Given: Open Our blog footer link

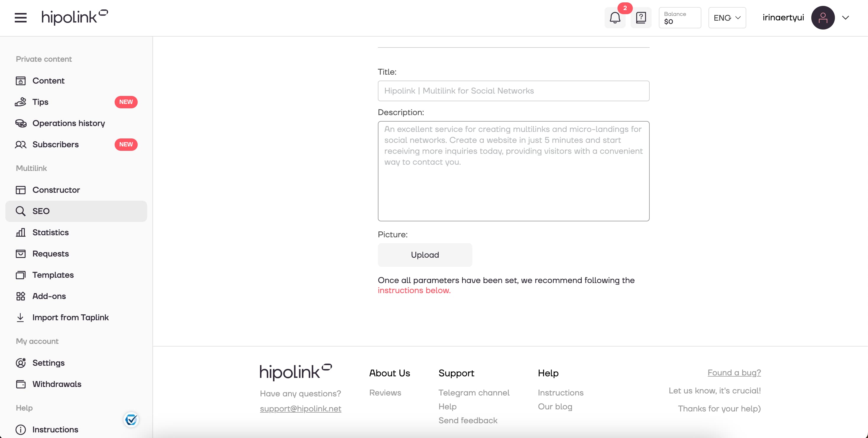Looking at the screenshot, I should tap(555, 406).
